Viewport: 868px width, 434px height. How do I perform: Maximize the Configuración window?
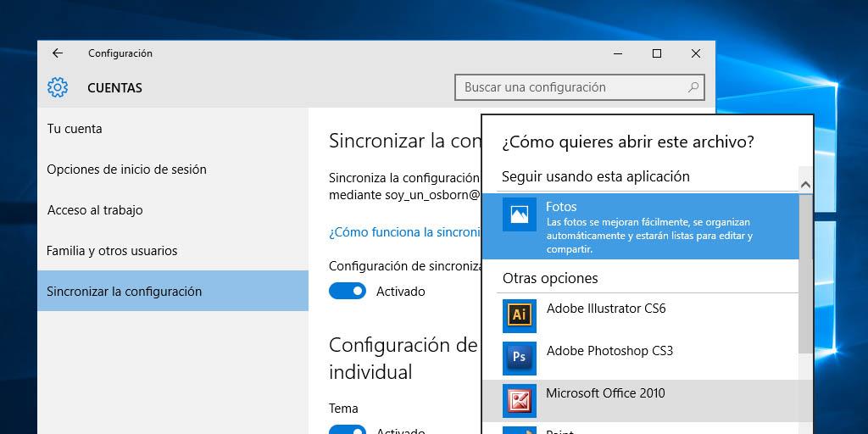657,53
